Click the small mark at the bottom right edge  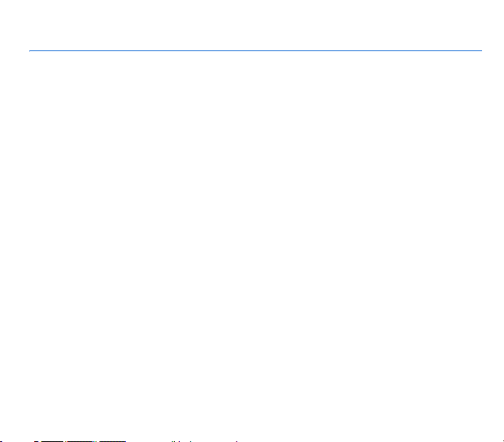(503, 441)
